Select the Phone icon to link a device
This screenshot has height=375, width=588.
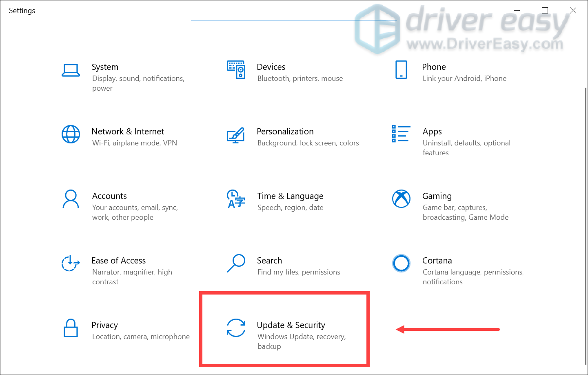(x=401, y=70)
